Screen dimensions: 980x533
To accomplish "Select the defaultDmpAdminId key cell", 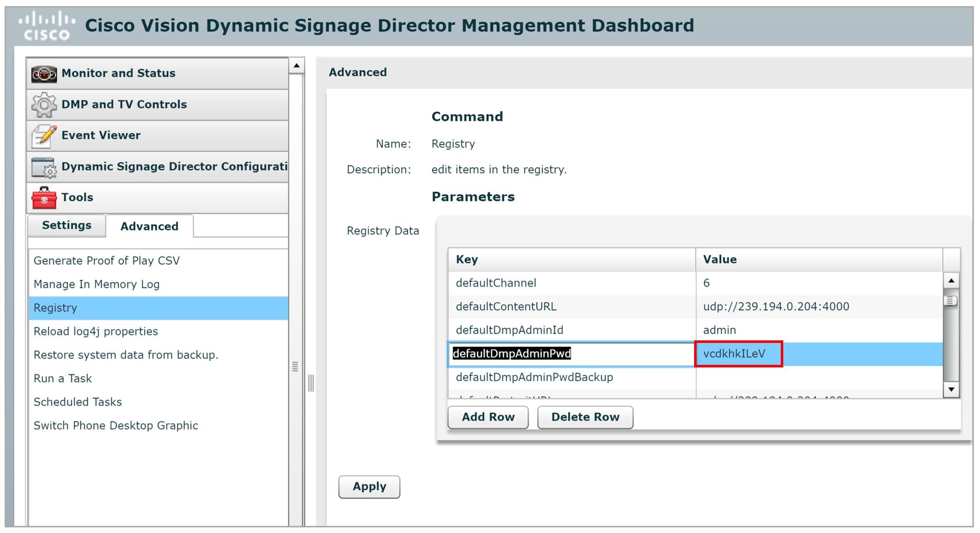I will pyautogui.click(x=572, y=330).
